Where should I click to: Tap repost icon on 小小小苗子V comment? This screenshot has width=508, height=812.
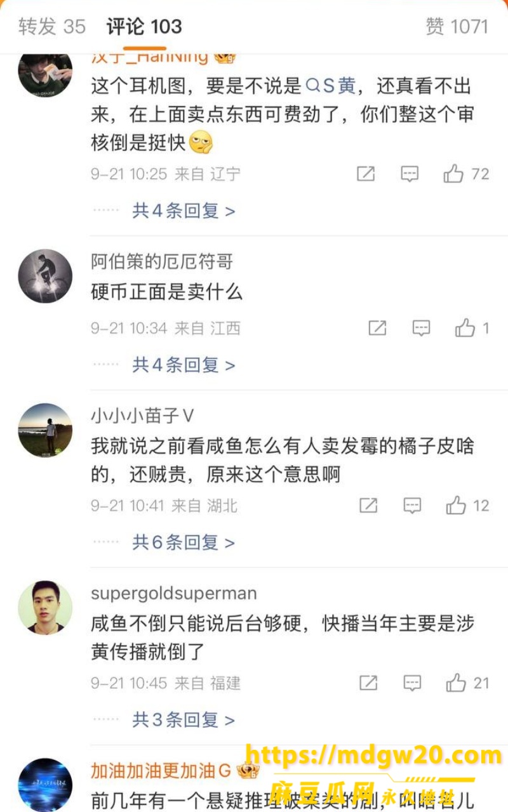[369, 506]
